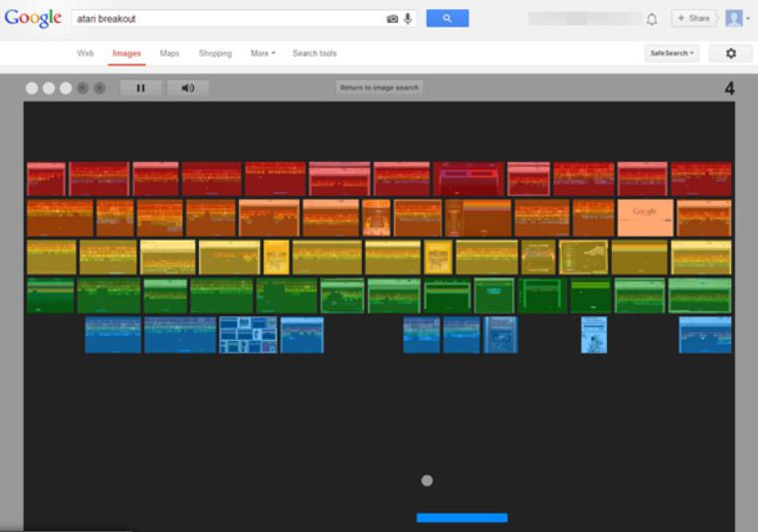This screenshot has width=758, height=532.
Task: Click the Share button
Action: pyautogui.click(x=693, y=18)
